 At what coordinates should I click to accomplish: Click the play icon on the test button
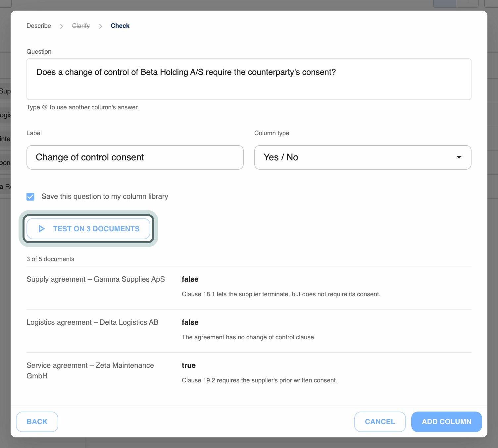pos(42,229)
